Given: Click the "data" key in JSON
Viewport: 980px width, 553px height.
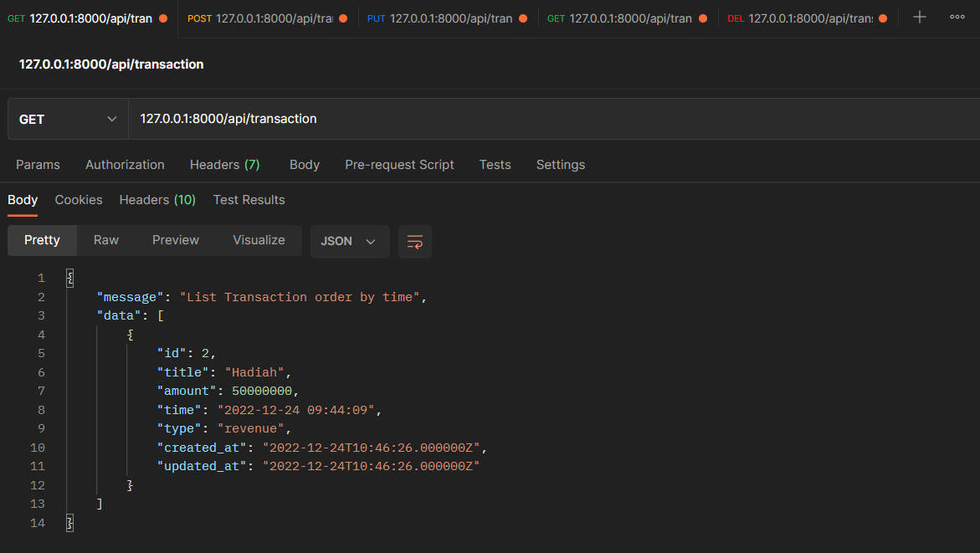Looking at the screenshot, I should pos(119,316).
